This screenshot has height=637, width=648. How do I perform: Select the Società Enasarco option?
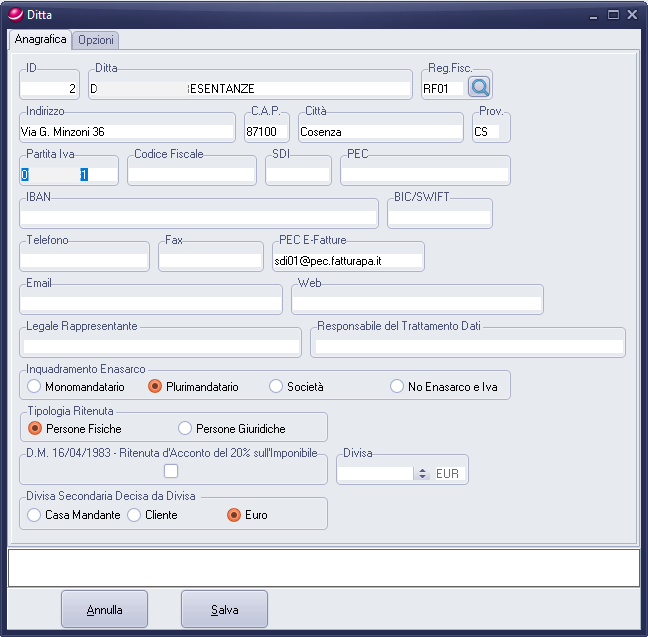click(277, 386)
